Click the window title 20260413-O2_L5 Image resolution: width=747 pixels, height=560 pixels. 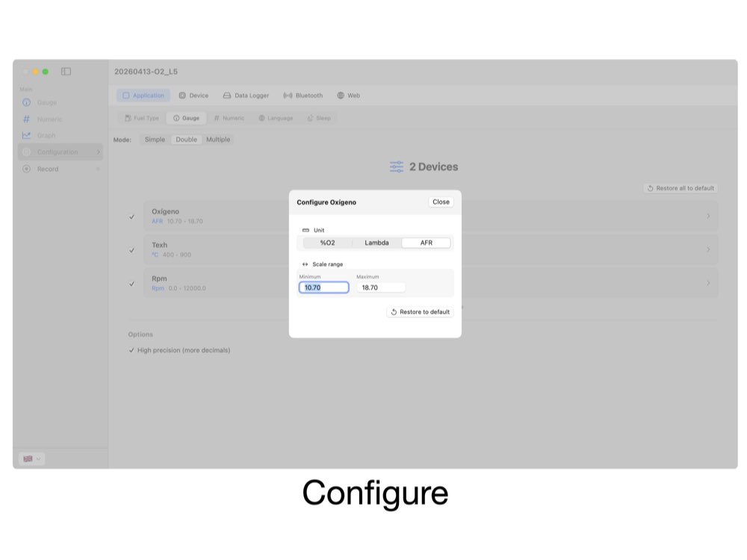146,72
